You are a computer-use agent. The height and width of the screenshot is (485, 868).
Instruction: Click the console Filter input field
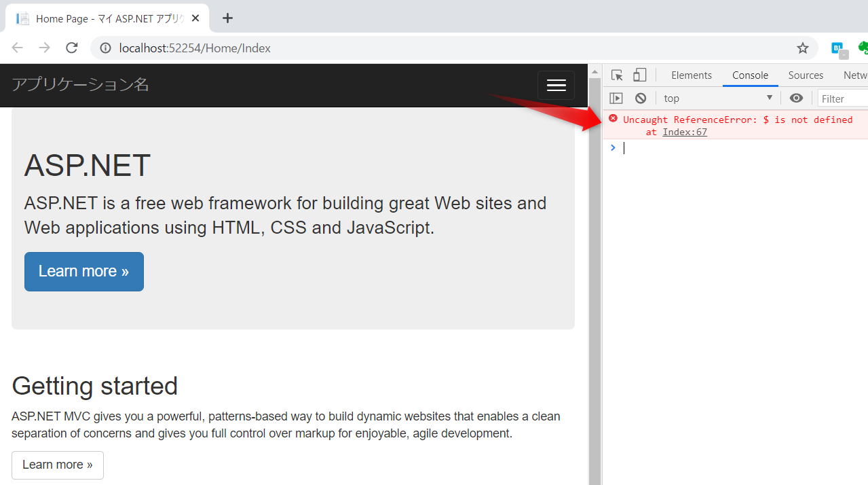pos(843,98)
